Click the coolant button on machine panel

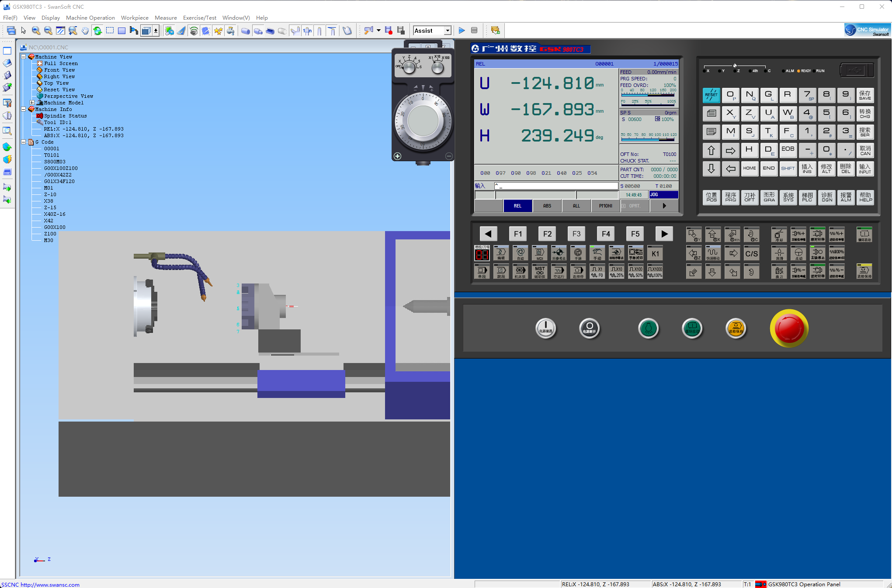click(x=779, y=235)
